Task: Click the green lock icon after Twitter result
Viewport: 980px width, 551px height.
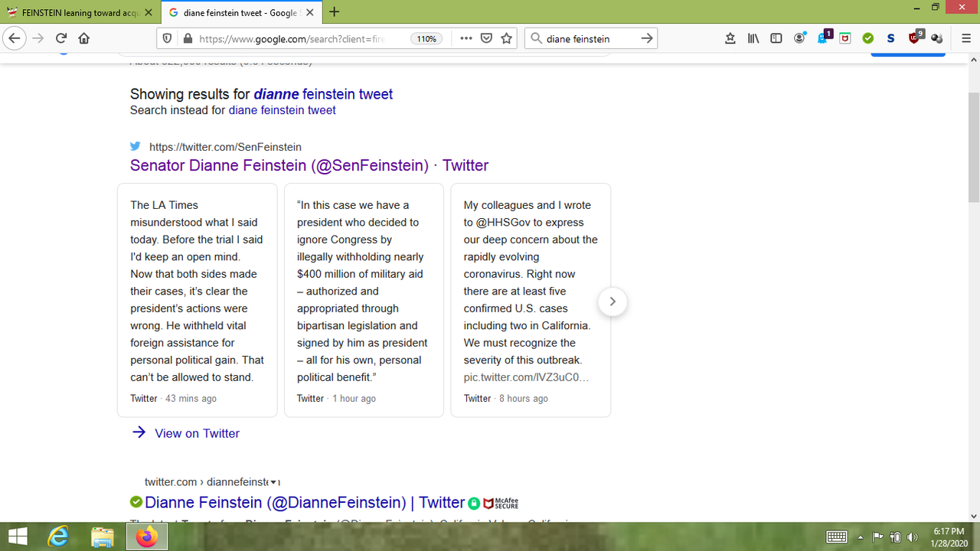Action: (474, 504)
